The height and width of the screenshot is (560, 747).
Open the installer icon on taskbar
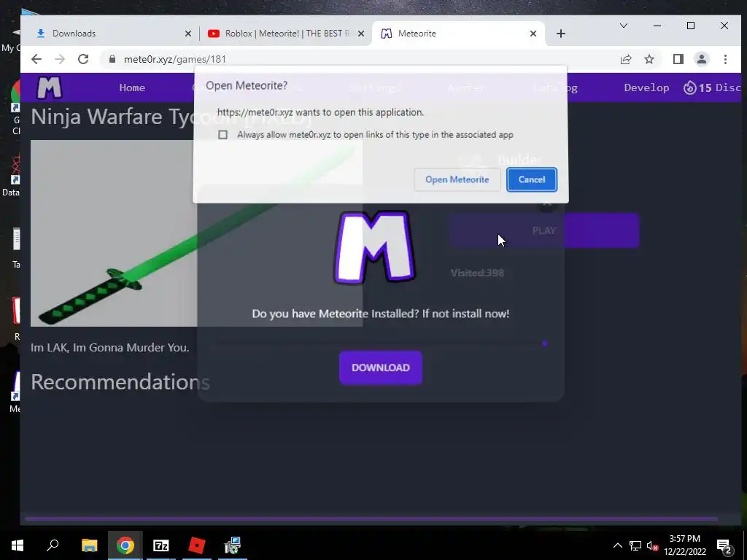tap(233, 545)
